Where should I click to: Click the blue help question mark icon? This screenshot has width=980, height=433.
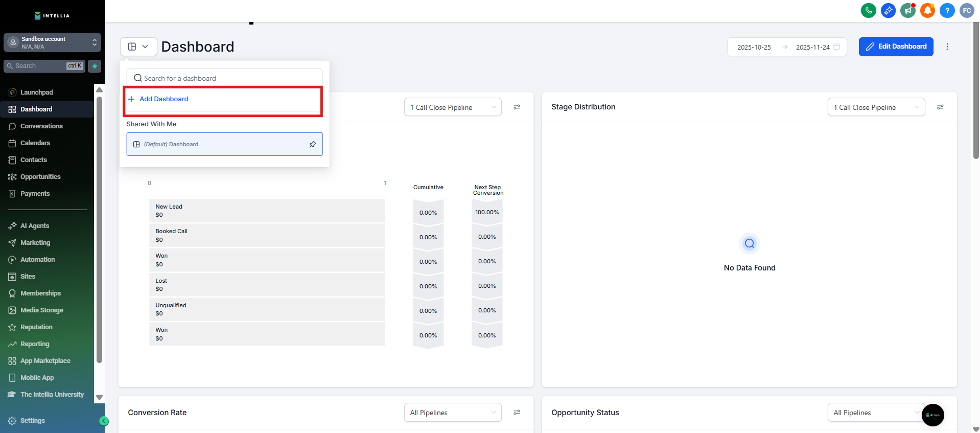pos(947,10)
